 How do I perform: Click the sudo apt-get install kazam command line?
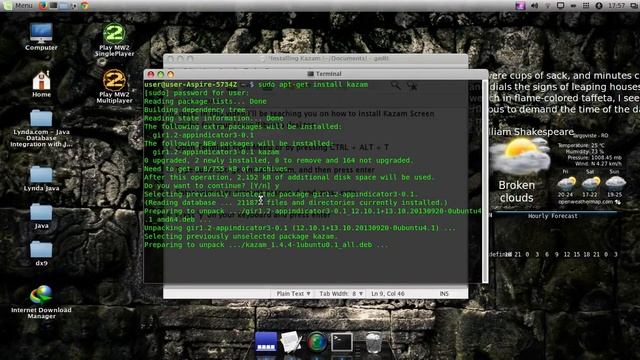tap(256, 84)
